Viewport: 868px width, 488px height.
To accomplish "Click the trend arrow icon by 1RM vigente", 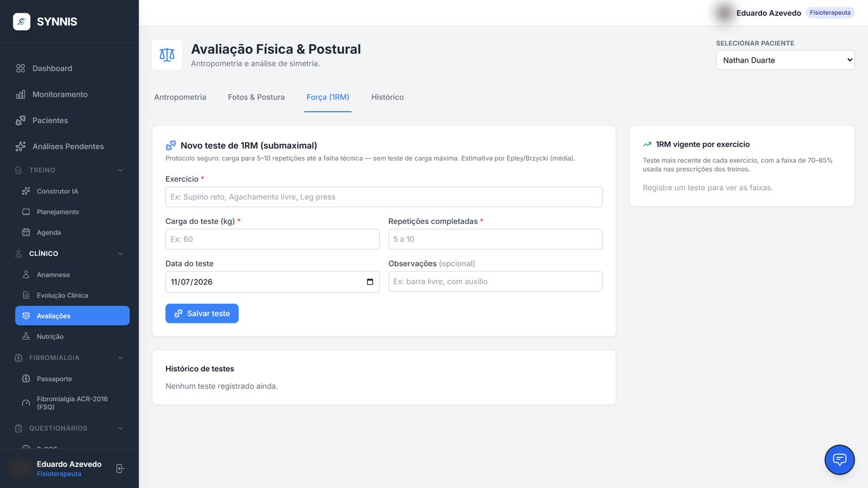I will point(647,144).
